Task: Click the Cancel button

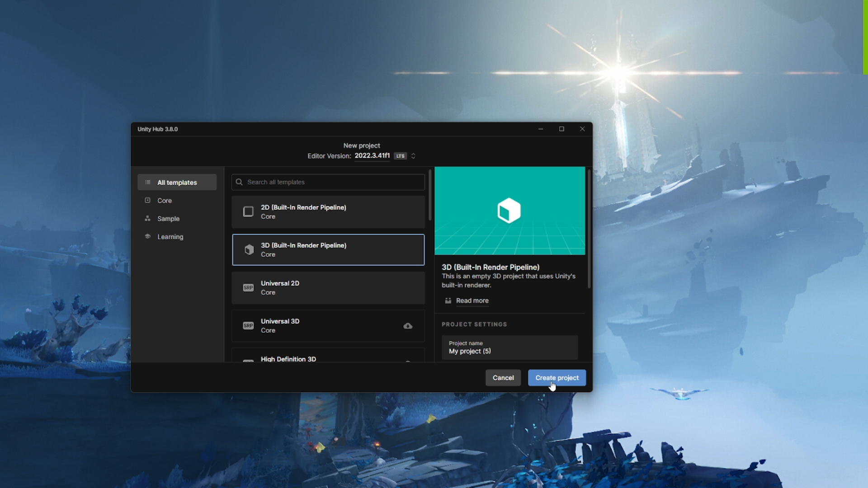Action: pyautogui.click(x=503, y=378)
